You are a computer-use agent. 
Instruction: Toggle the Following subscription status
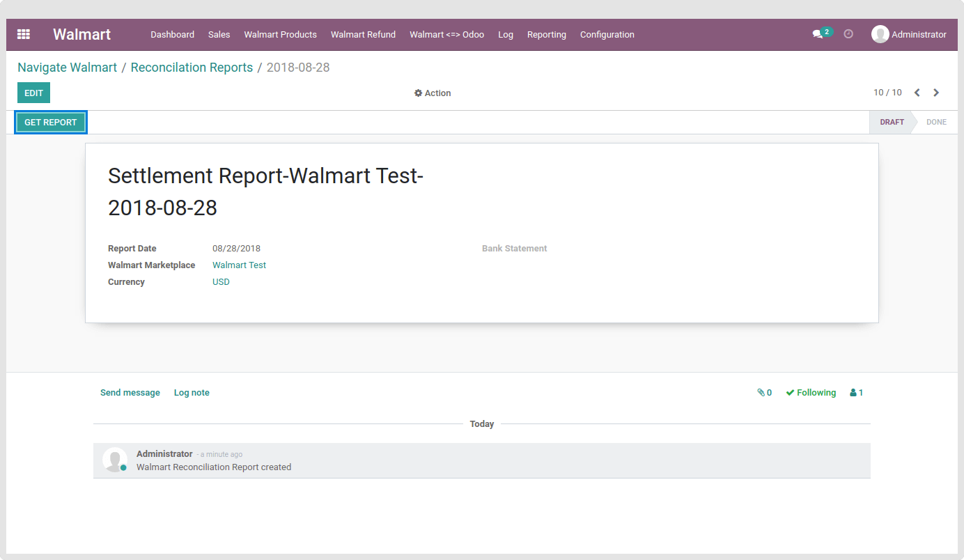tap(811, 393)
